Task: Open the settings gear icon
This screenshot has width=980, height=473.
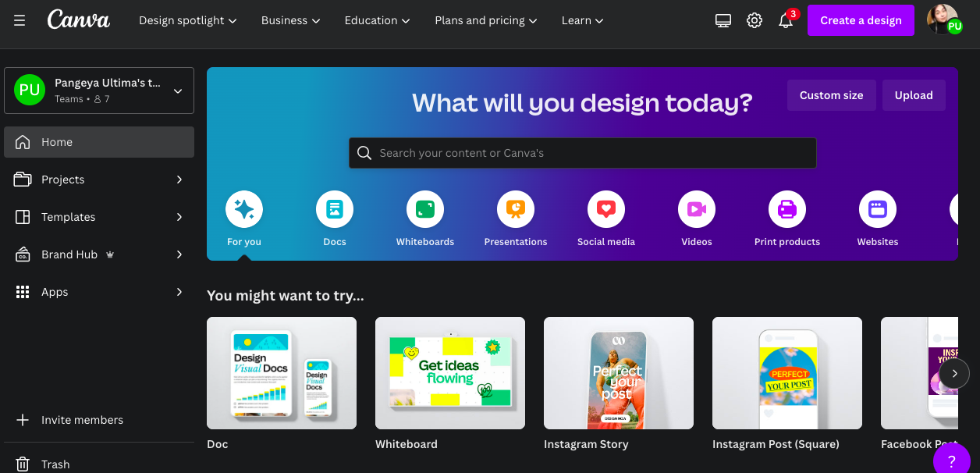Action: [x=755, y=21]
